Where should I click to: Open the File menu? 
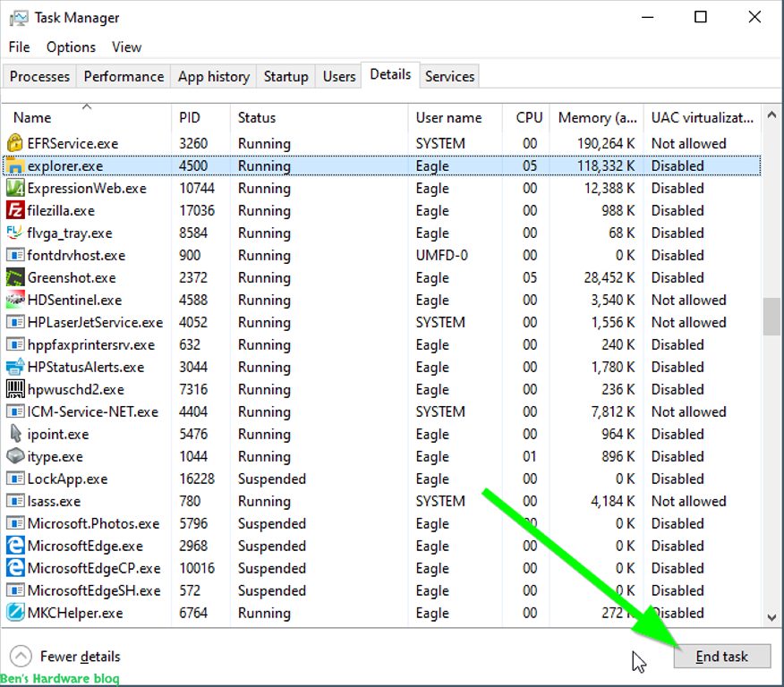(x=19, y=47)
